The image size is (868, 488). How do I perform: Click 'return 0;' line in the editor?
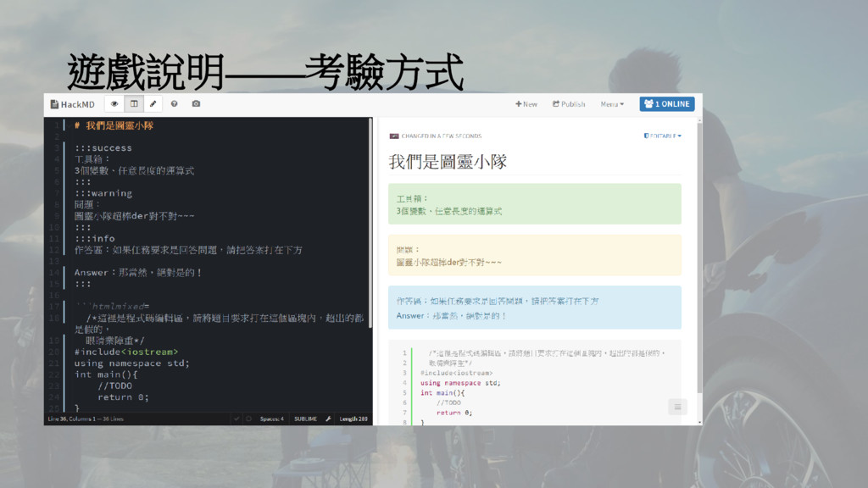pyautogui.click(x=124, y=397)
